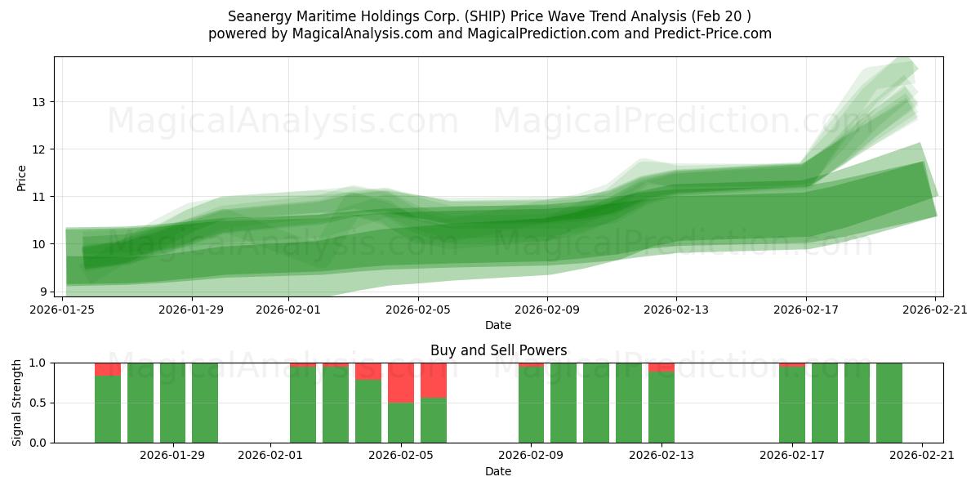Click the '2026-02-09' date tick on the price chart
The image size is (980, 490).
pos(547,310)
